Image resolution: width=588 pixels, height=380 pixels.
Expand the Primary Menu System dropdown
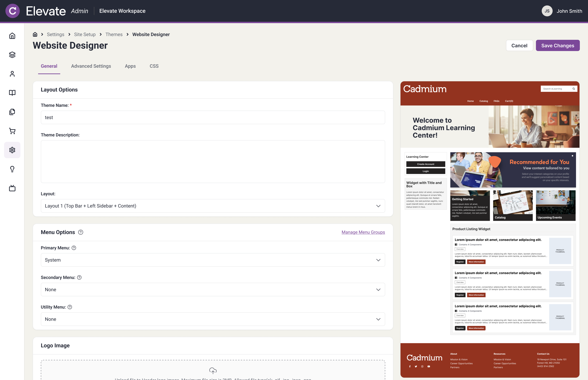[213, 260]
